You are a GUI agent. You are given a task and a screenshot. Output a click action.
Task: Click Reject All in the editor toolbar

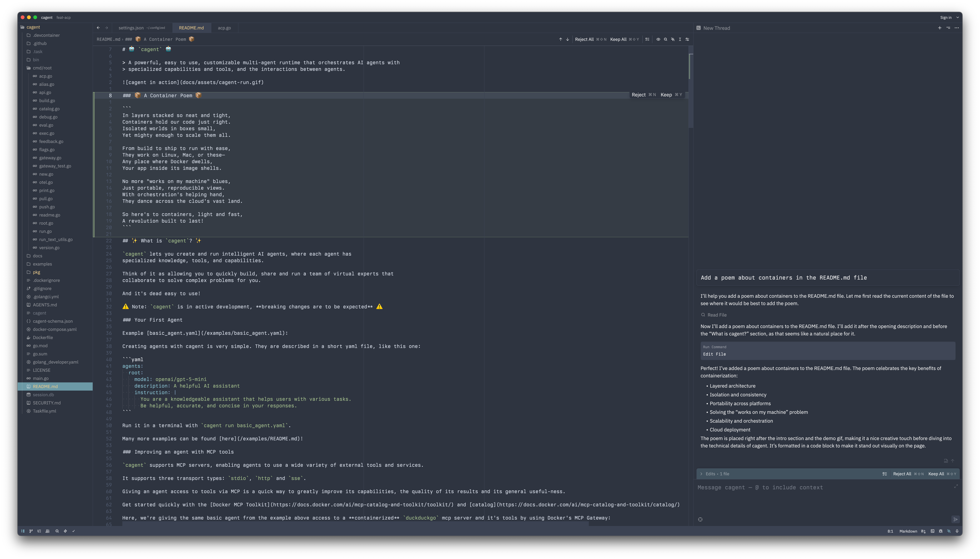pos(584,39)
